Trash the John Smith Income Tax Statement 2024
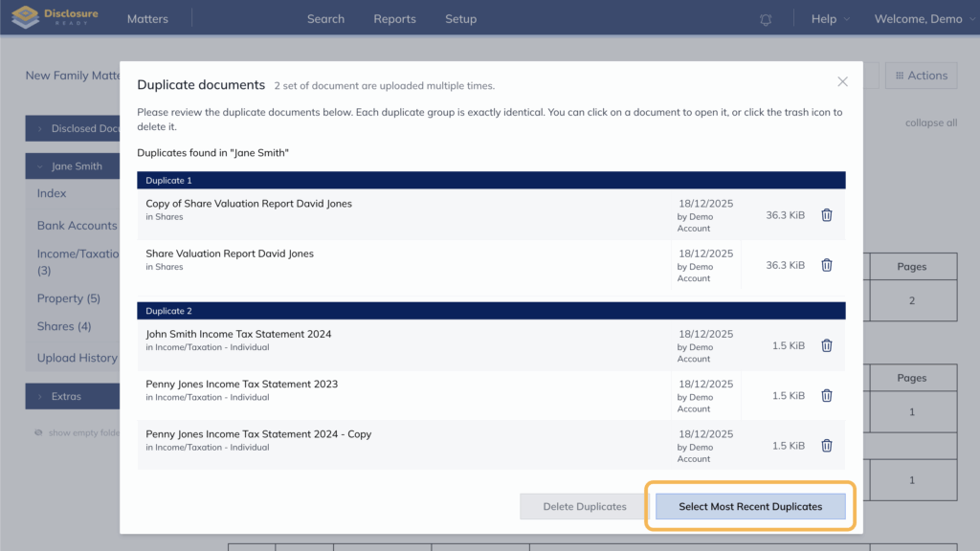Screen dimensions: 980x551 (x=827, y=345)
